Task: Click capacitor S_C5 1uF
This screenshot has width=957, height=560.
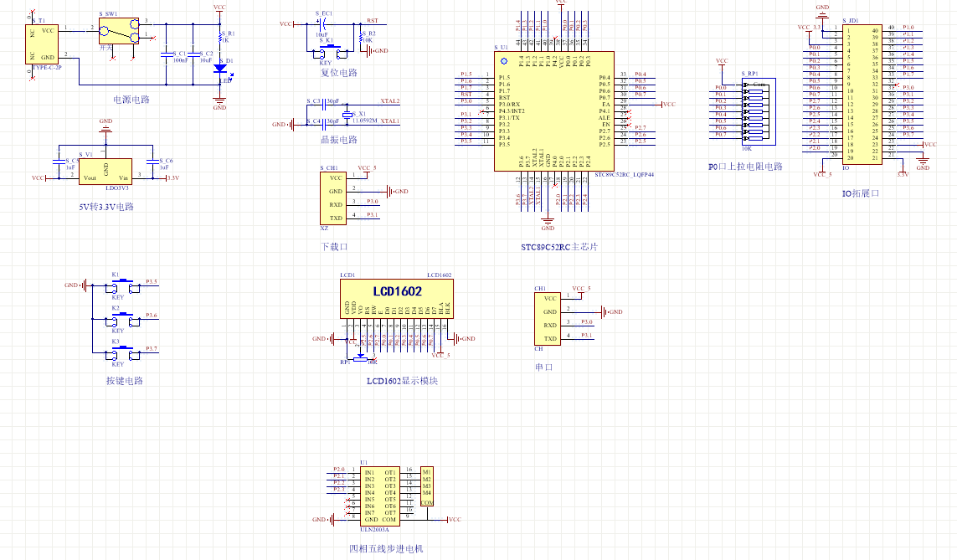Action: click(59, 162)
